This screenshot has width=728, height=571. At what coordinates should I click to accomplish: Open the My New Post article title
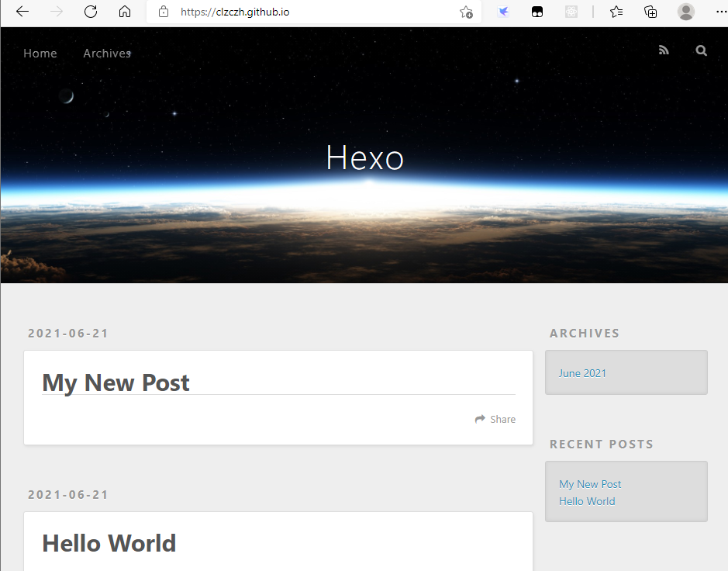116,383
